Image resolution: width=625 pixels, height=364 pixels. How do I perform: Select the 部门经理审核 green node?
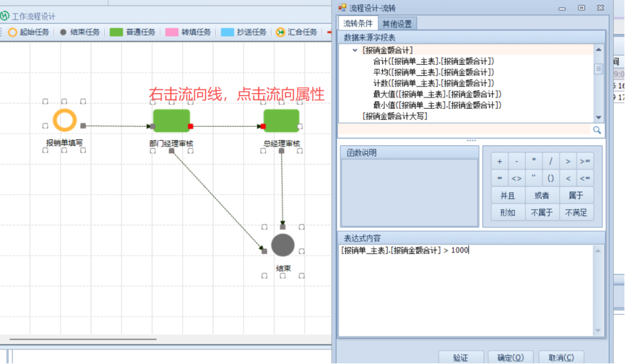[171, 121]
